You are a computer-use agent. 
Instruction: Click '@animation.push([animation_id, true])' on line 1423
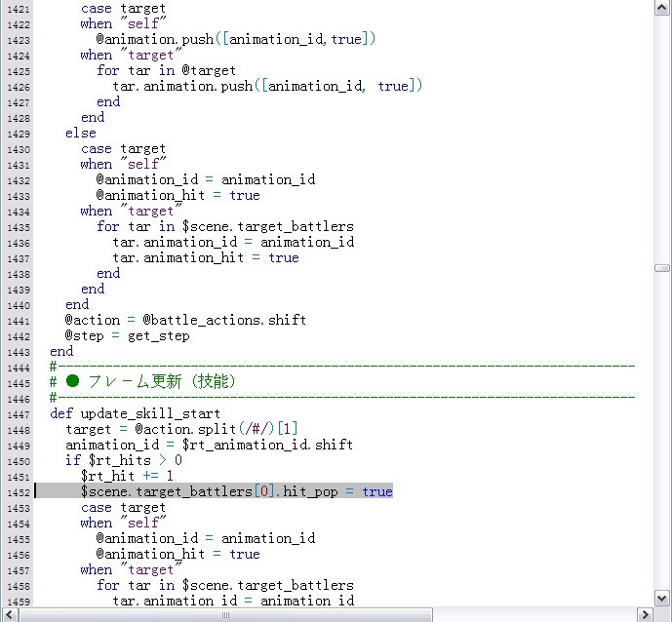pos(236,39)
